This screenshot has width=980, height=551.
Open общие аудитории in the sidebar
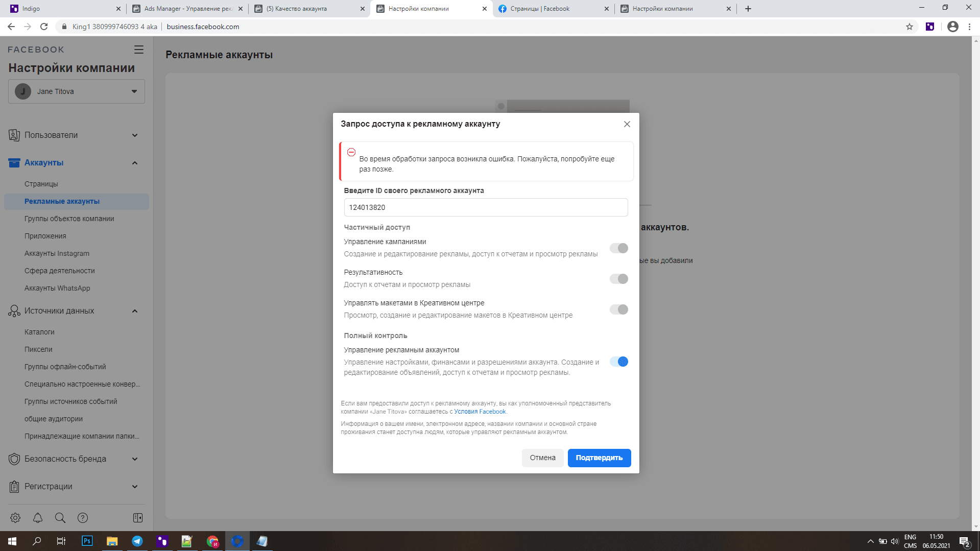[54, 419]
